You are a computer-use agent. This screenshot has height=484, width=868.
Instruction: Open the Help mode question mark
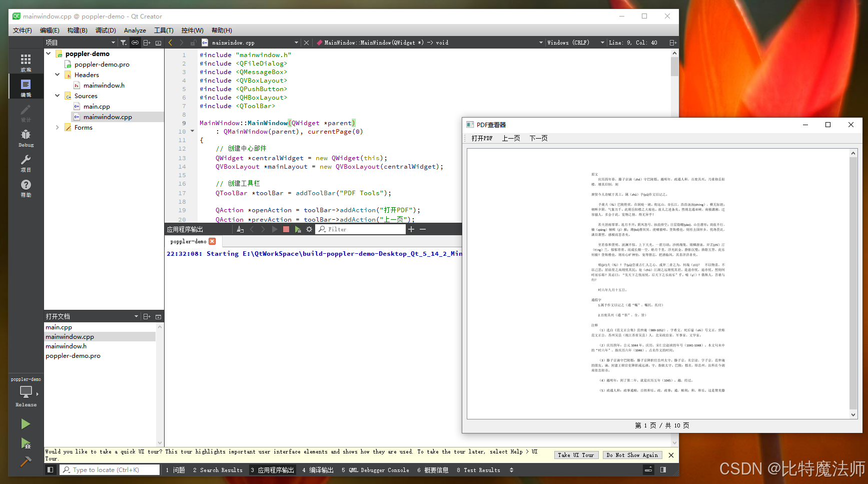26,188
